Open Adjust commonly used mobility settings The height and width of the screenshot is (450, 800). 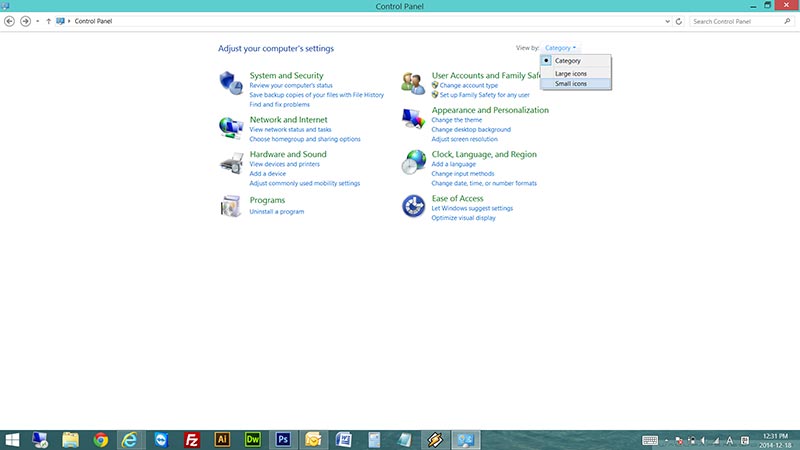pos(305,183)
